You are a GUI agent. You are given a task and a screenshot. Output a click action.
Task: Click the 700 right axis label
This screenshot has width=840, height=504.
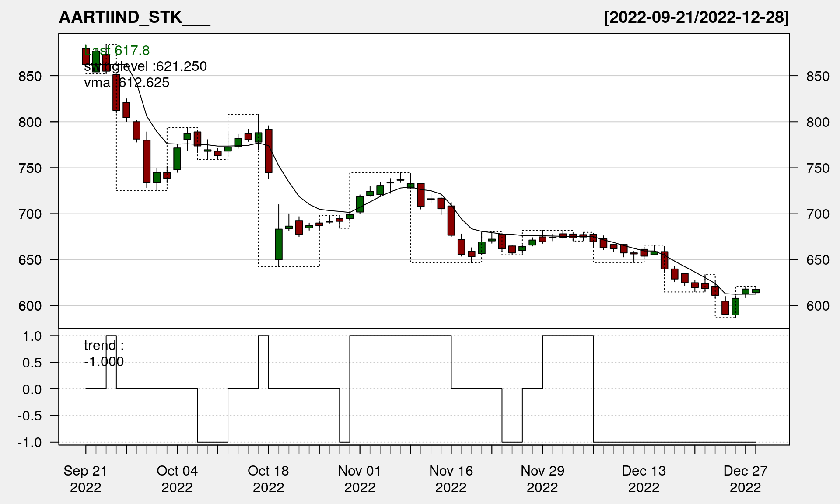point(818,214)
